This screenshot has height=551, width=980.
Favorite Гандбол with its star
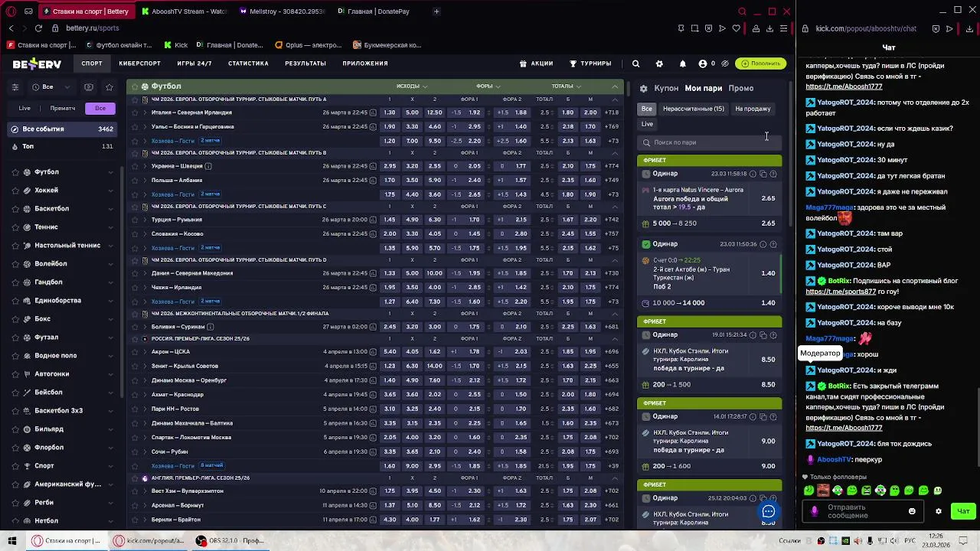pos(15,282)
